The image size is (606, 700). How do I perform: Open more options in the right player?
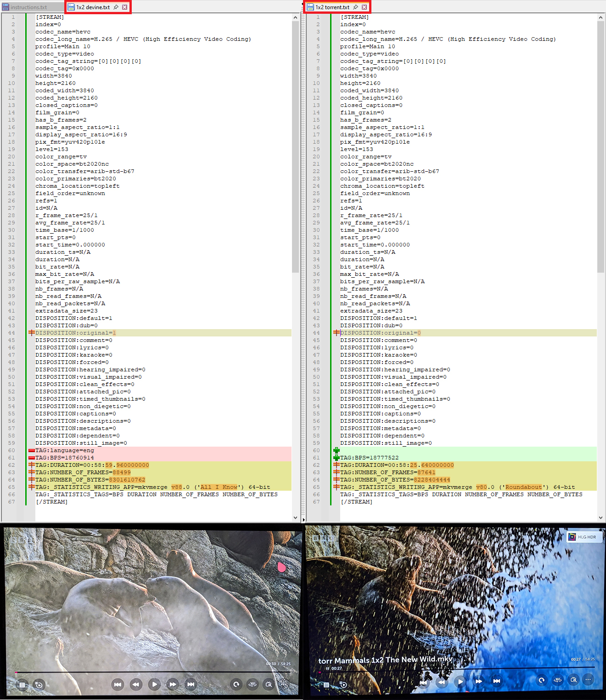588,679
